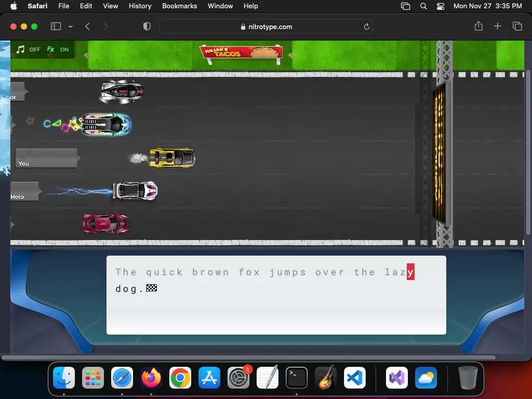Open Google Chrome from the Dock
Image resolution: width=532 pixels, height=399 pixels.
click(180, 377)
